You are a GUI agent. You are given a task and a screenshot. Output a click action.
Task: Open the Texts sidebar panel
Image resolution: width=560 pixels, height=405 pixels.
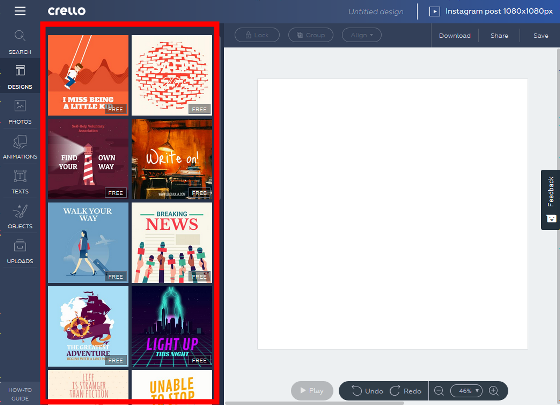[20, 181]
